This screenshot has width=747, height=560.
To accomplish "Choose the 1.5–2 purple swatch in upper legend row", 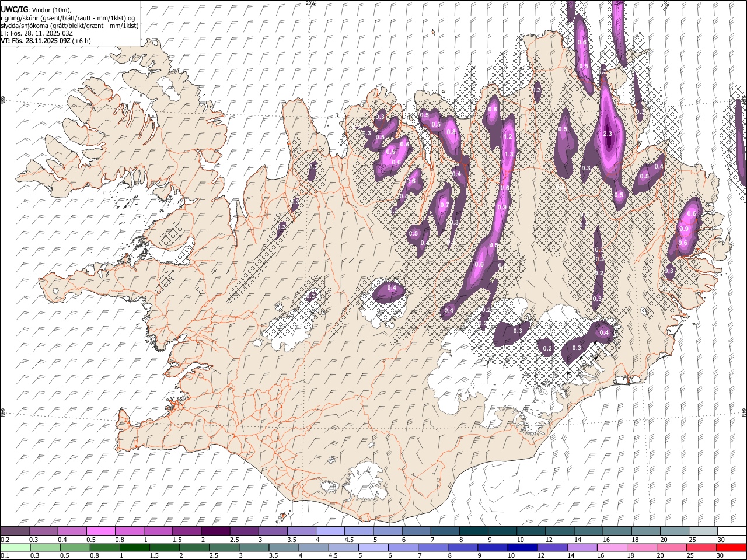I will (187, 531).
